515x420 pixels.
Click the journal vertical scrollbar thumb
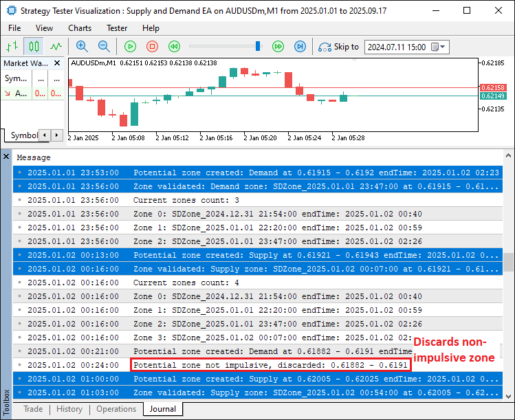tap(508, 263)
